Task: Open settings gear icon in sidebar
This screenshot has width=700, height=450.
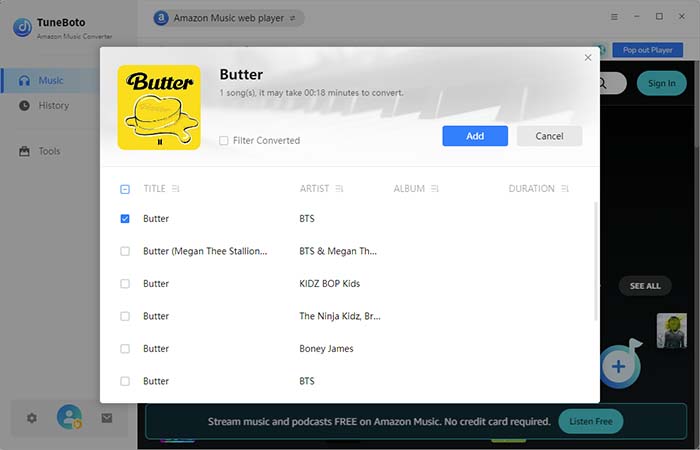Action: (32, 418)
